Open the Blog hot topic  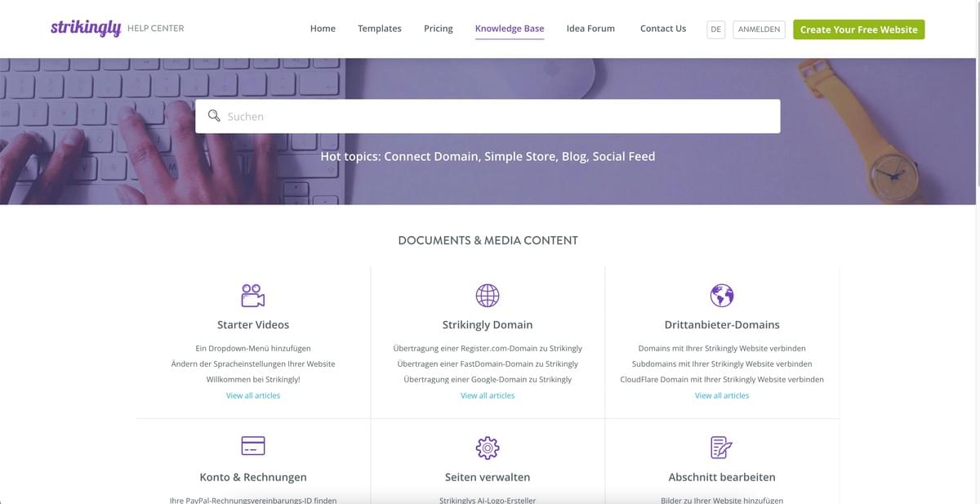pos(575,156)
